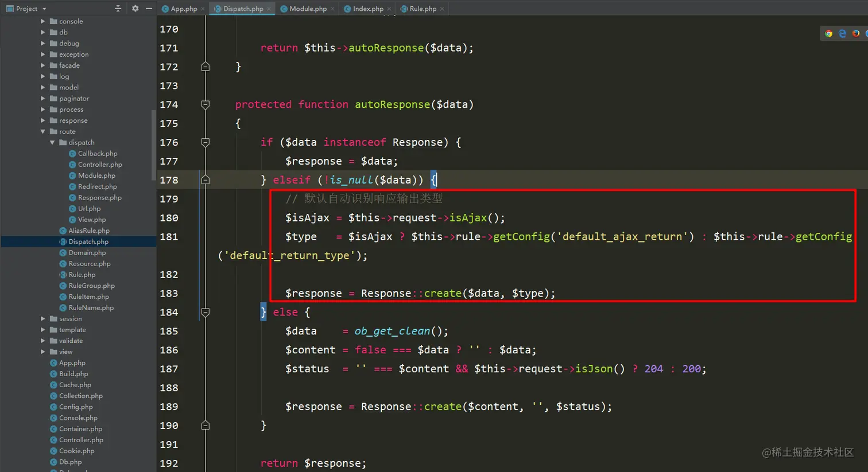Open Config.php in project tree

71,407
